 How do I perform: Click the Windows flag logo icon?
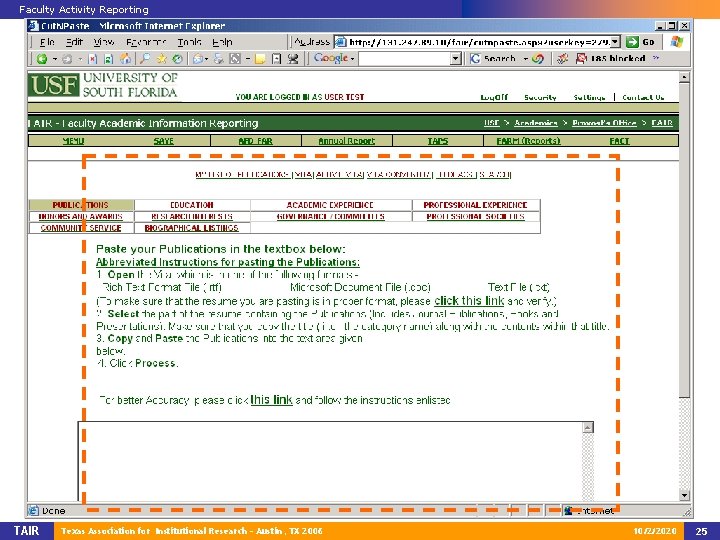point(676,42)
